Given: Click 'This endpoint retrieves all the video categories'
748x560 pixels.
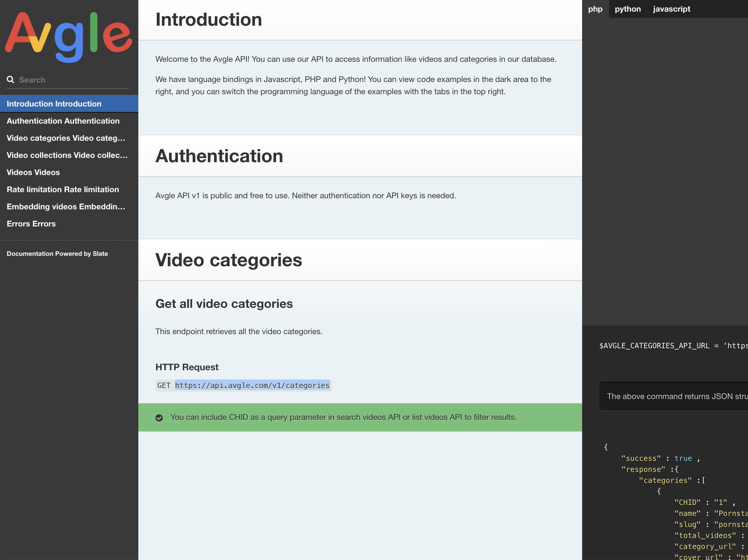Looking at the screenshot, I should [x=239, y=332].
